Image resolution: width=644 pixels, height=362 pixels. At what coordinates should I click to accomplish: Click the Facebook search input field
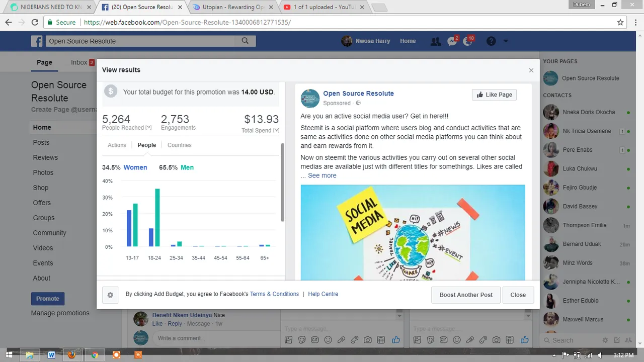pos(140,41)
